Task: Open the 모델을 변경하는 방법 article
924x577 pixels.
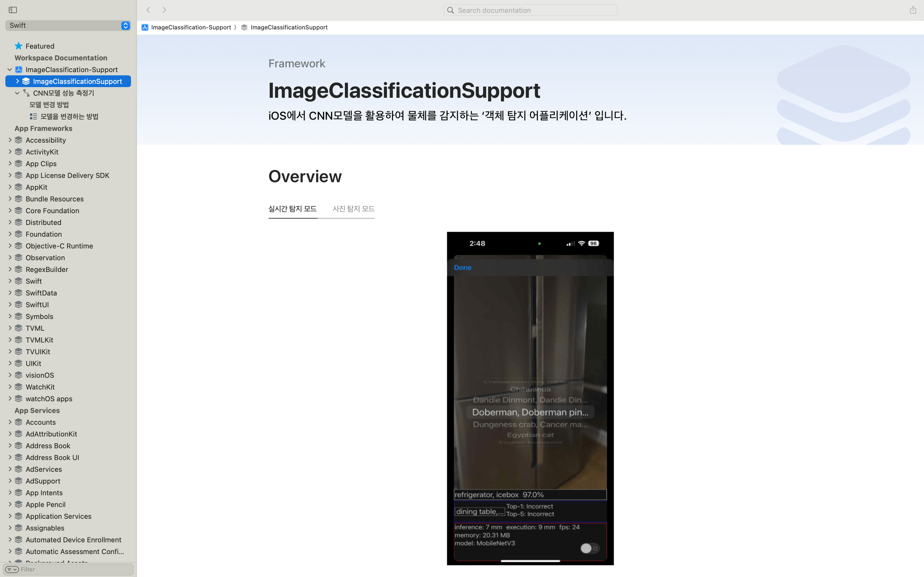Action: pos(69,116)
